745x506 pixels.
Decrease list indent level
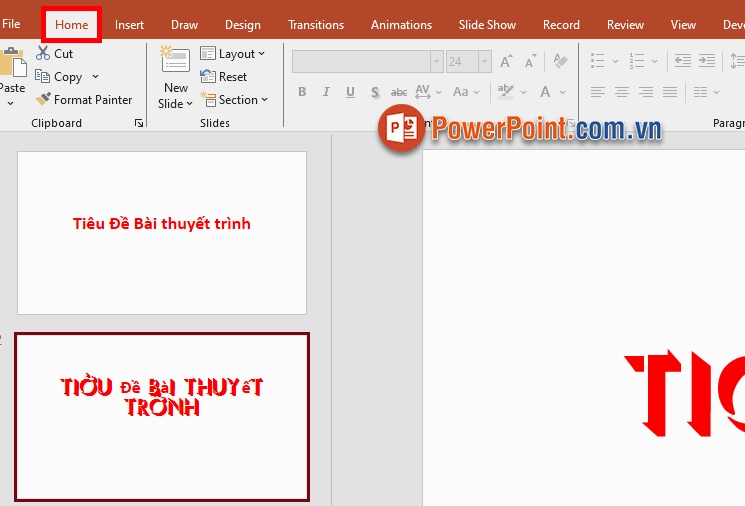pos(683,61)
